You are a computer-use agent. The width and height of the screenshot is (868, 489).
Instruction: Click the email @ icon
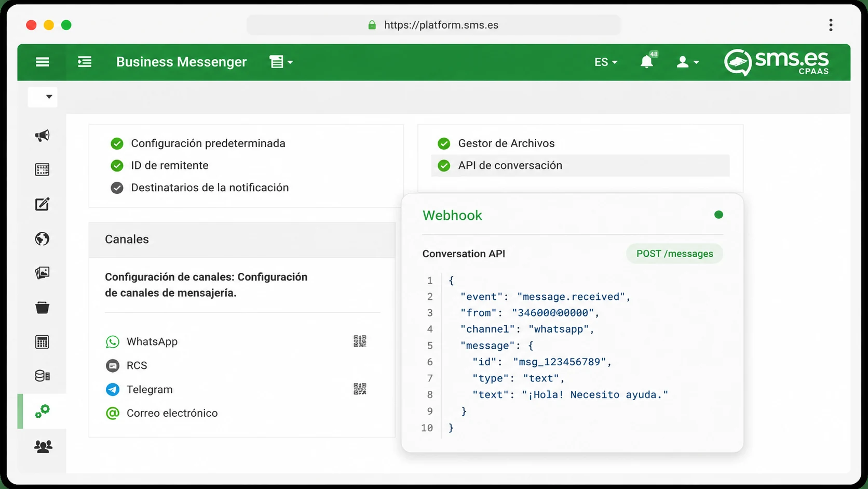[113, 413]
